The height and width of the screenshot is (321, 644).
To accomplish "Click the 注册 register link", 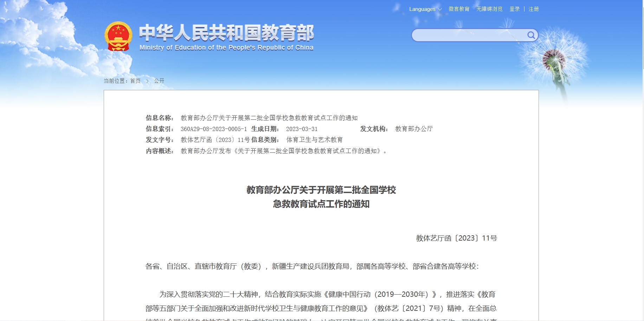I will 534,9.
